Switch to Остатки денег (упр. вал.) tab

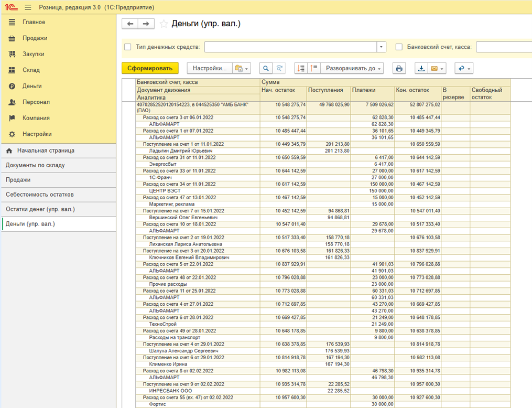(40, 209)
